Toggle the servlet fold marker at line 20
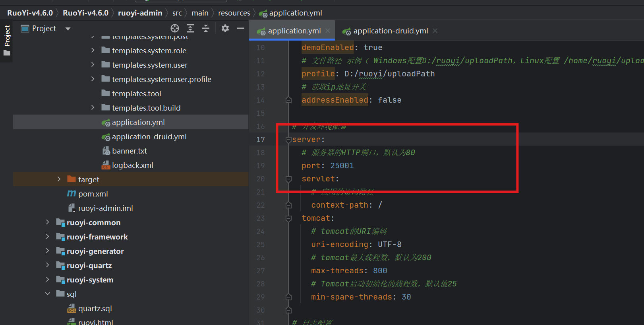The width and height of the screenshot is (644, 325). point(288,179)
